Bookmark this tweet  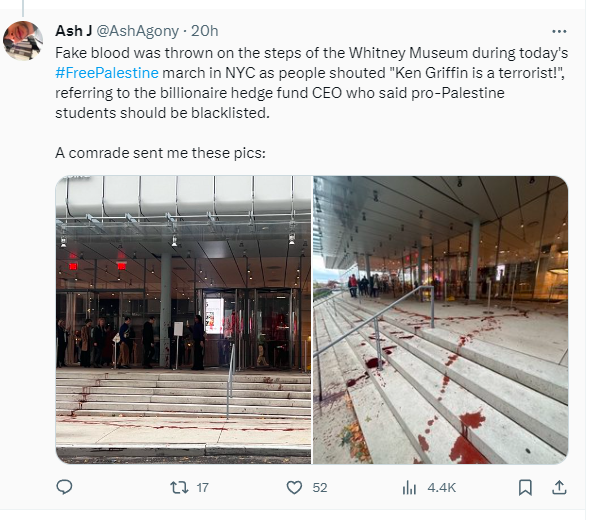[525, 487]
